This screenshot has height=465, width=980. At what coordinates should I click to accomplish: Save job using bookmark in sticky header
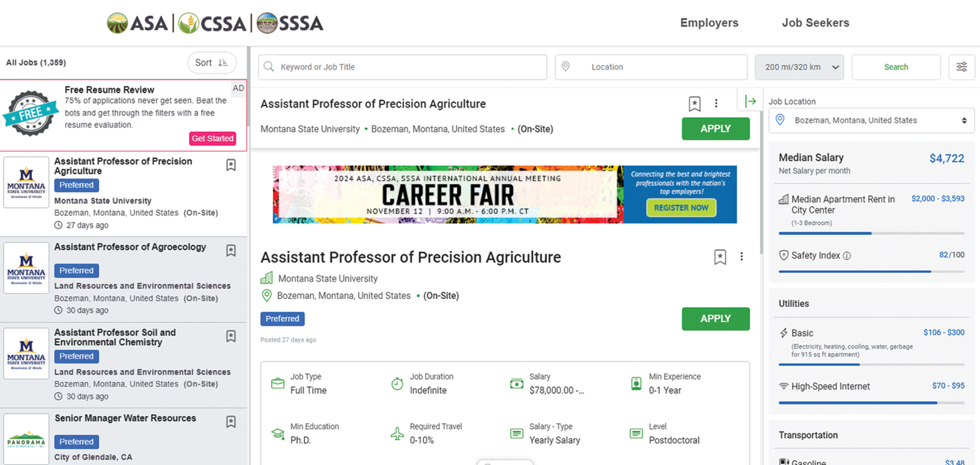coord(695,104)
